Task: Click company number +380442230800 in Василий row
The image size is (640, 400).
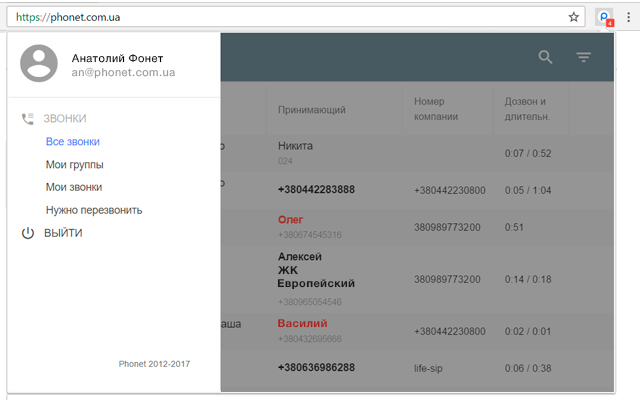Action: click(450, 331)
